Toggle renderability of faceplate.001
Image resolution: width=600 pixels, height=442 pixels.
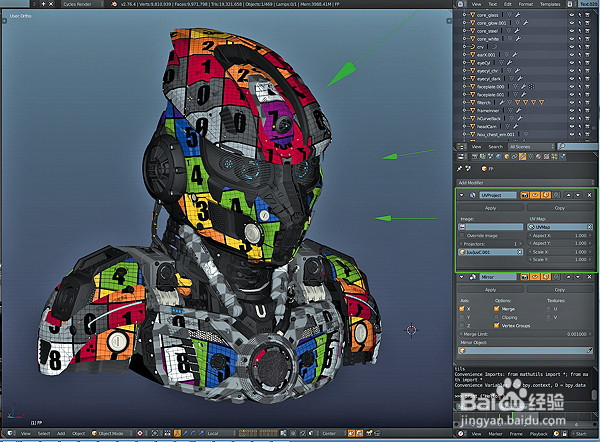[x=587, y=95]
